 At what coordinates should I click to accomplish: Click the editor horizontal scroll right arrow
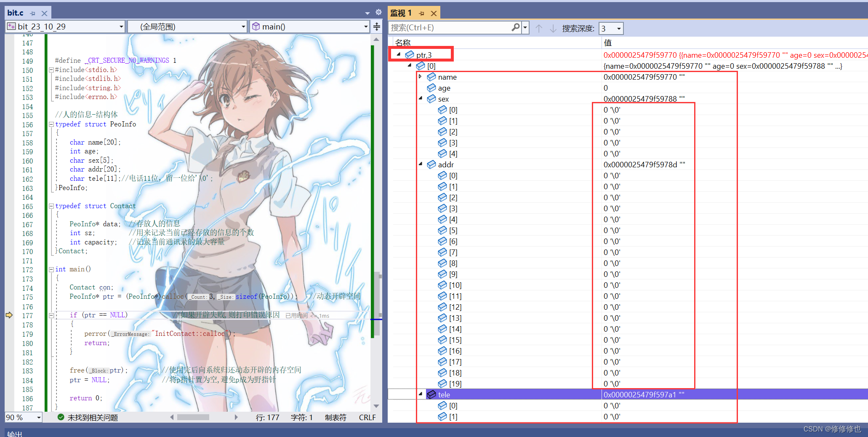[236, 417]
